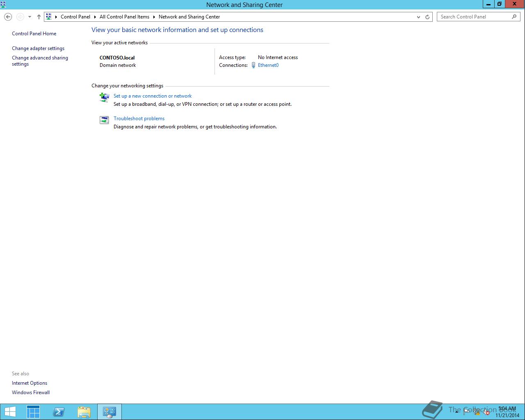
Task: Select the CONTOSO.local network name
Action: tap(117, 58)
